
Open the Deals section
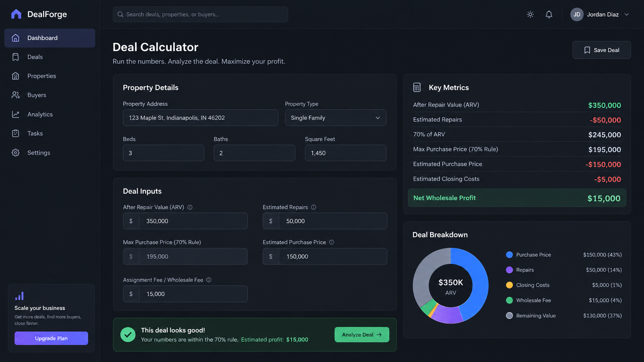point(49,57)
